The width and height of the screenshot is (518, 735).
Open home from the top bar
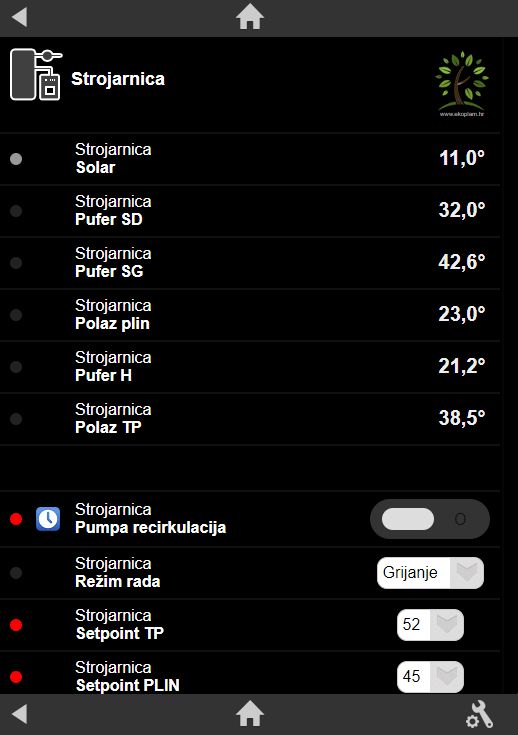tap(250, 17)
